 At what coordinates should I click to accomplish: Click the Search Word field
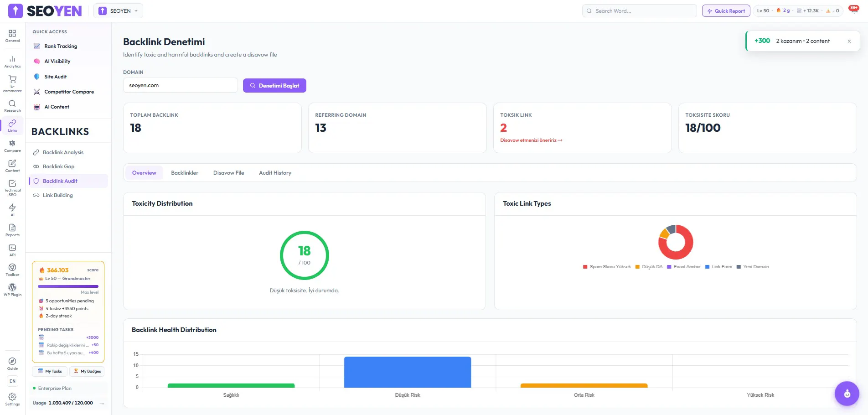[639, 11]
